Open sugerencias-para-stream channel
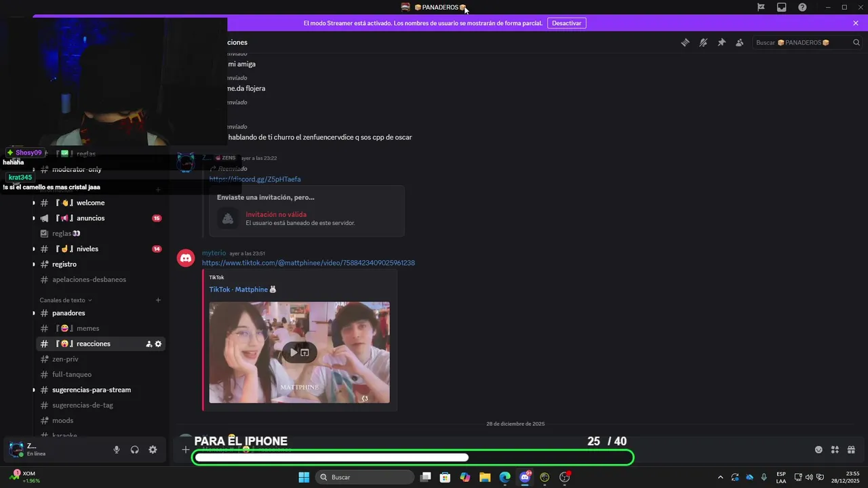Image resolution: width=868 pixels, height=488 pixels. point(100,390)
